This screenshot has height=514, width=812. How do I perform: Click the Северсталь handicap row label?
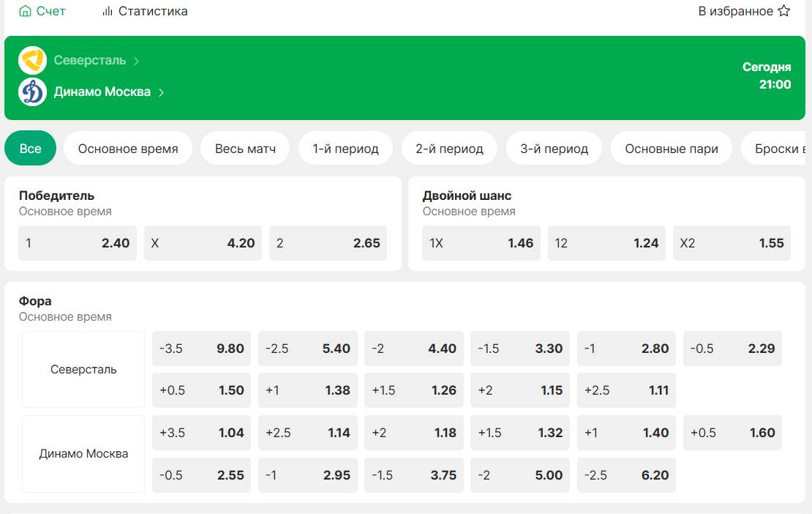point(83,370)
